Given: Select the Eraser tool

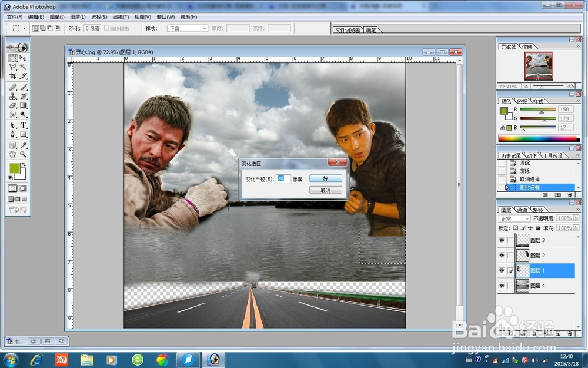Looking at the screenshot, I should click(x=13, y=105).
